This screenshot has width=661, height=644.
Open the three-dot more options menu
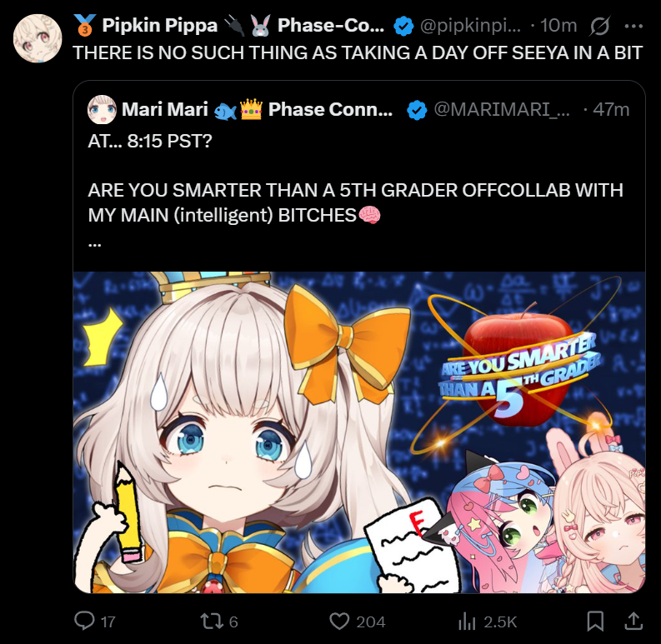(x=633, y=26)
